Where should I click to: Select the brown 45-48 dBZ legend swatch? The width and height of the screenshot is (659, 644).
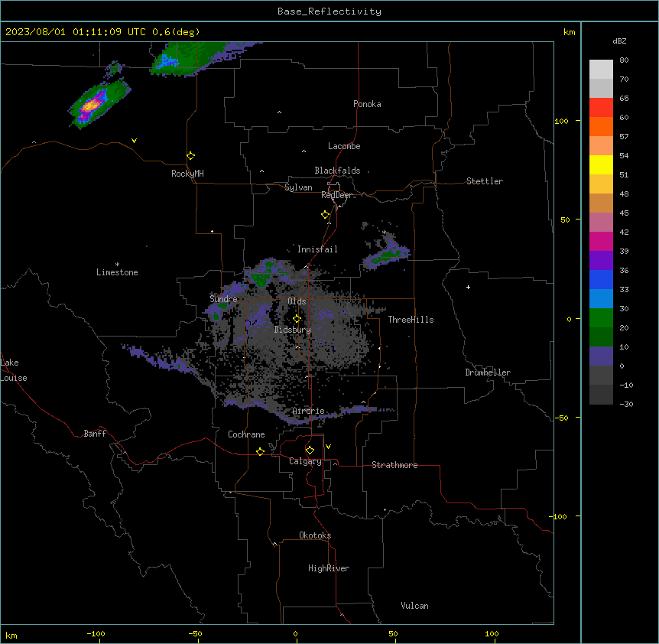tap(601, 203)
